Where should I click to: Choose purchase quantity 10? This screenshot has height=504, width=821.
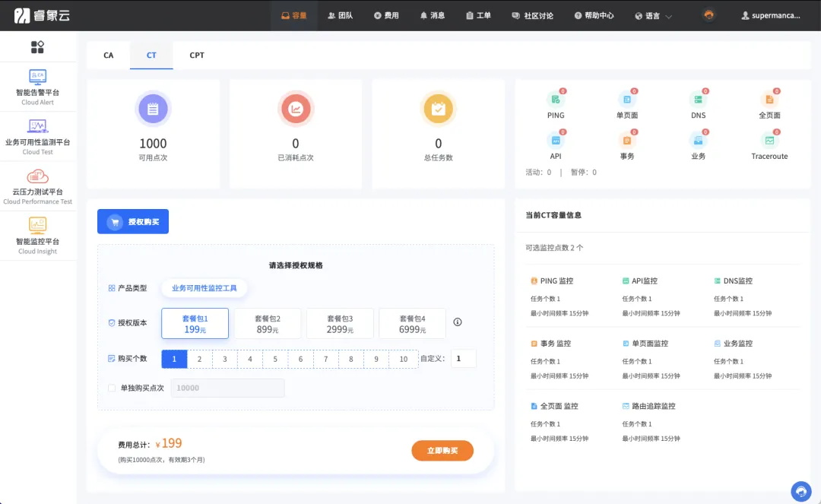click(403, 359)
